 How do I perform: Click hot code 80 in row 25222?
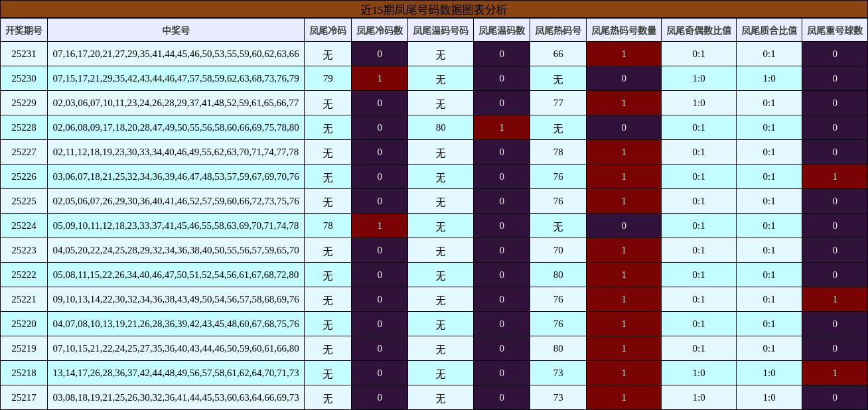coord(558,275)
